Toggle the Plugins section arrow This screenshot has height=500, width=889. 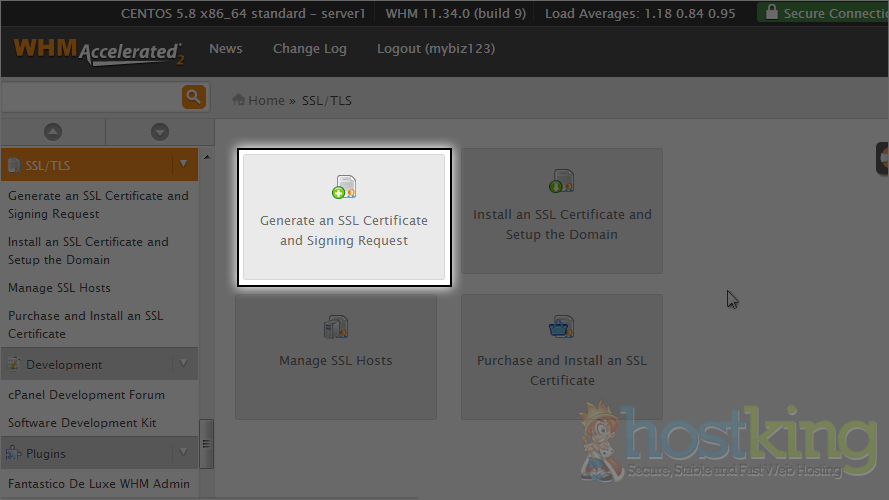(x=183, y=453)
